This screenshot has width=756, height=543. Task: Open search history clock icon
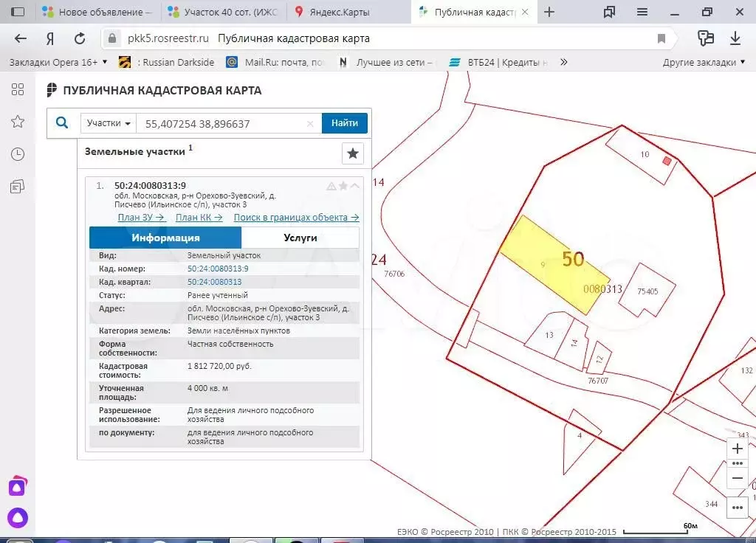[x=18, y=154]
